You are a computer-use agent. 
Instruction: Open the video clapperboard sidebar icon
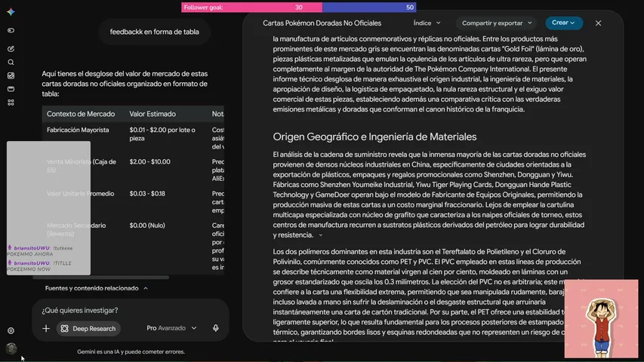click(x=11, y=89)
